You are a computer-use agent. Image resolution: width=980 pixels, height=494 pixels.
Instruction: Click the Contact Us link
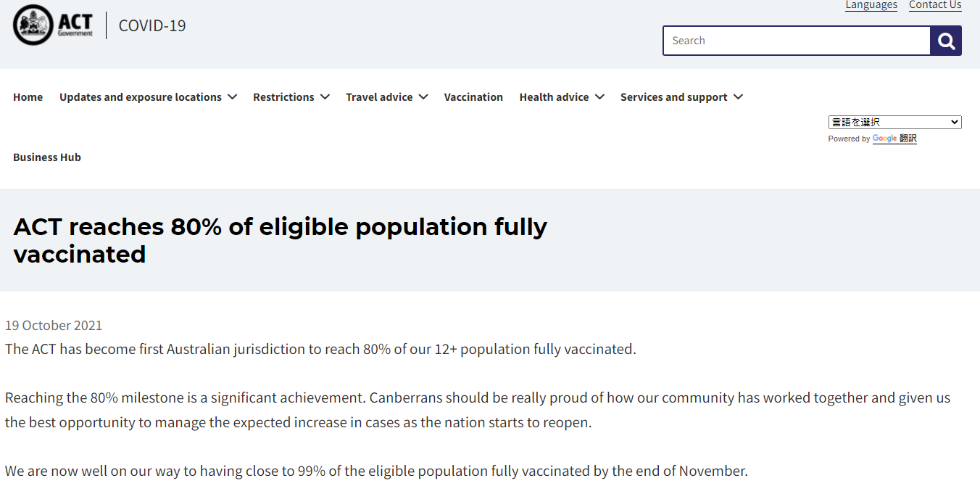pyautogui.click(x=935, y=5)
